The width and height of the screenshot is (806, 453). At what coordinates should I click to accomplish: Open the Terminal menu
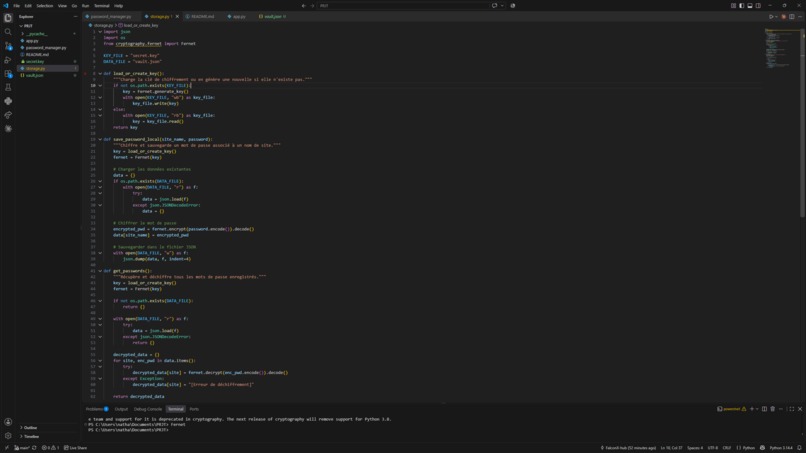pyautogui.click(x=101, y=6)
